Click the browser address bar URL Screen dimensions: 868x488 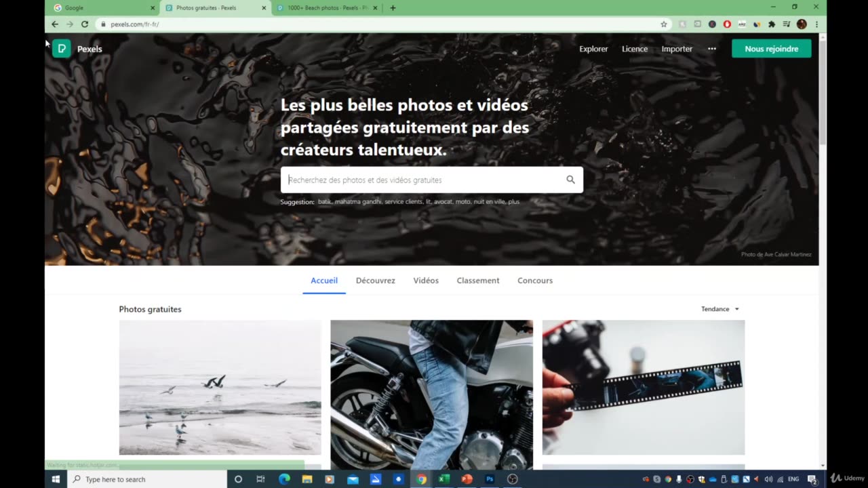click(135, 24)
